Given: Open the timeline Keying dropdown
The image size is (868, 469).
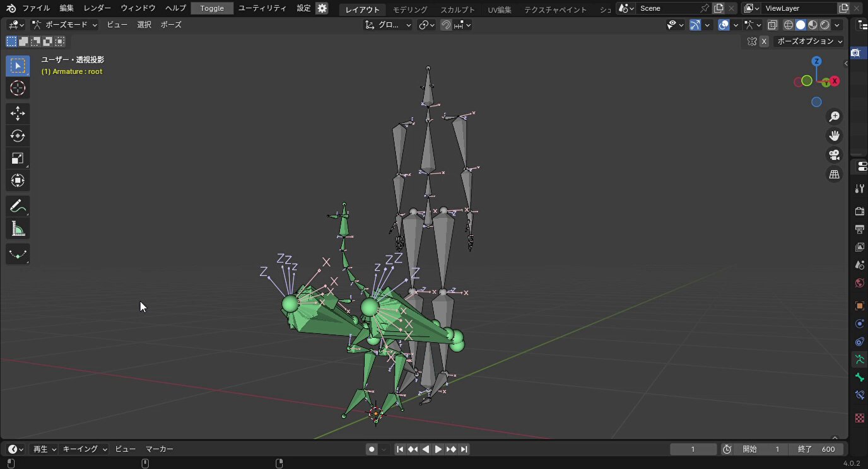Looking at the screenshot, I should click(x=85, y=449).
